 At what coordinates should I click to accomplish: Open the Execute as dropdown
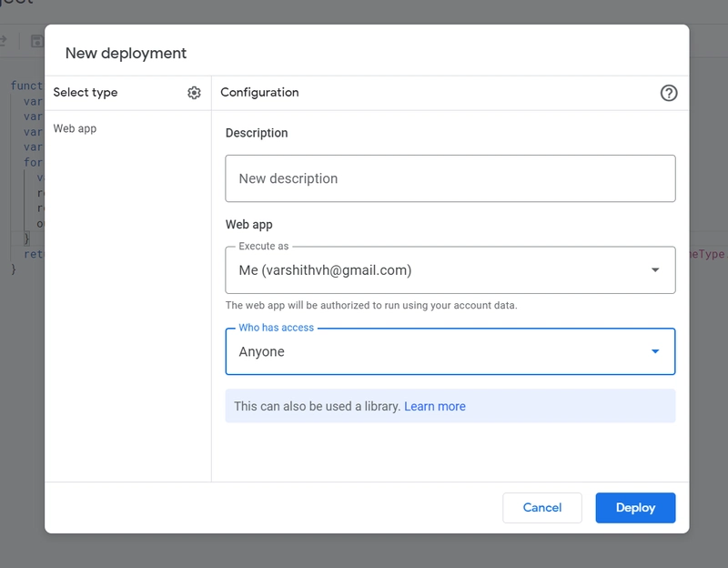coord(450,269)
